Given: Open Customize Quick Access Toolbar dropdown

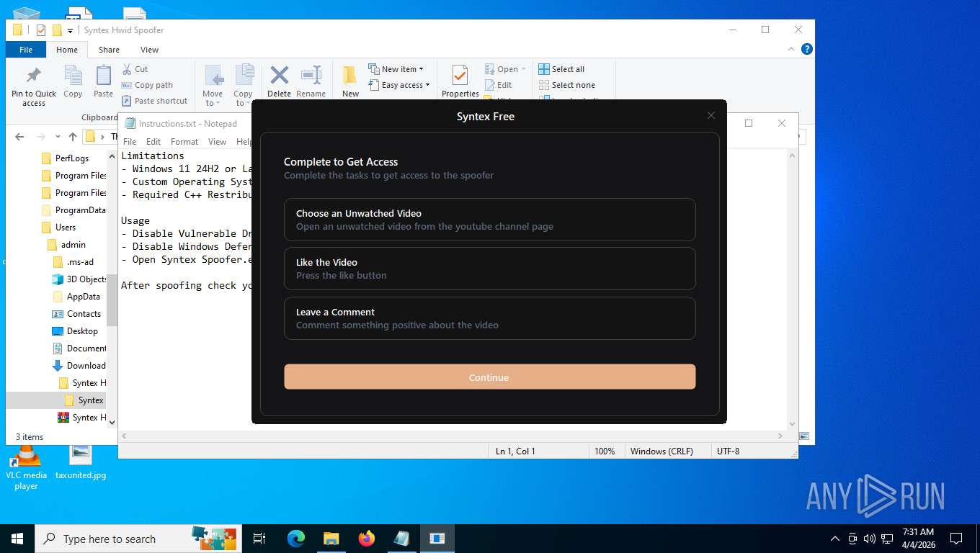Looking at the screenshot, I should pyautogui.click(x=70, y=30).
